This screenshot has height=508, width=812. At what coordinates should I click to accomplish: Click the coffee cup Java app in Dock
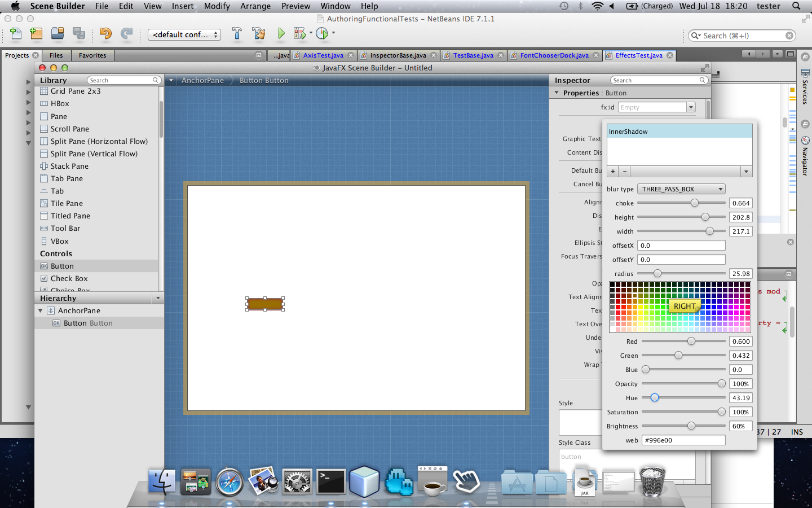click(433, 481)
